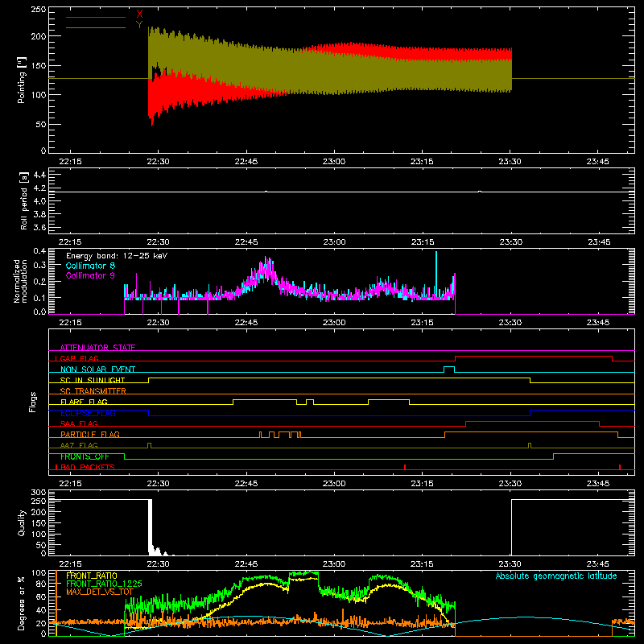The image size is (644, 644).
Task: Click the A4Z_FLAG label
Action: click(79, 446)
